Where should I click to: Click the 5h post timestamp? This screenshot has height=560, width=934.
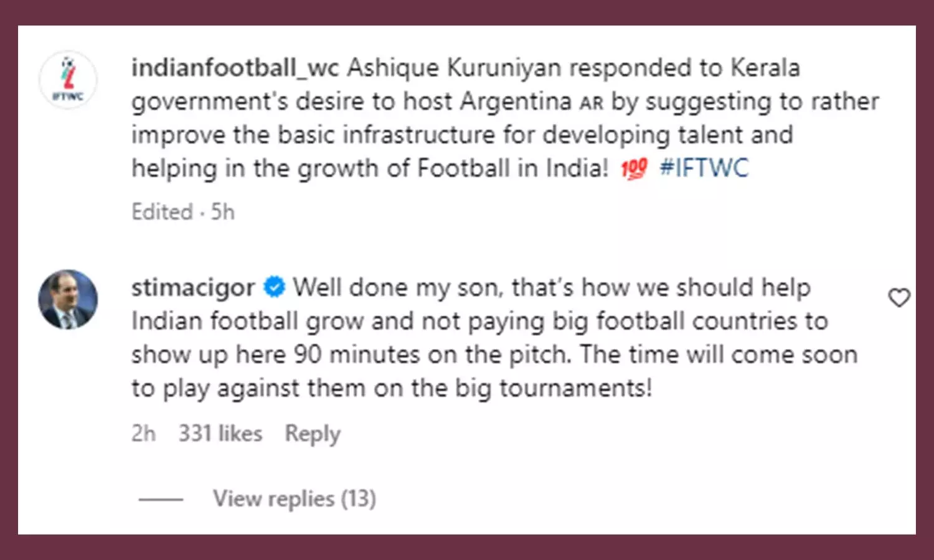(x=222, y=212)
